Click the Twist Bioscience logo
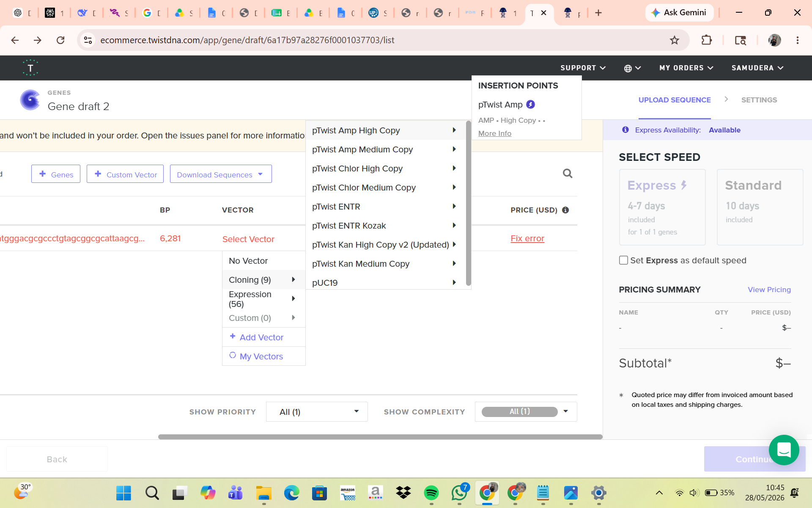This screenshot has height=508, width=812. [x=30, y=68]
